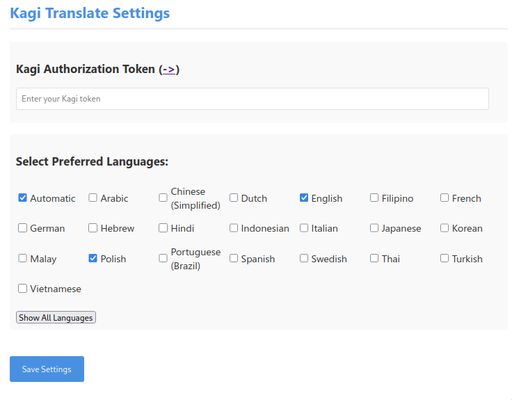512x400 pixels.
Task: Check the Filipino language box
Action: 374,198
